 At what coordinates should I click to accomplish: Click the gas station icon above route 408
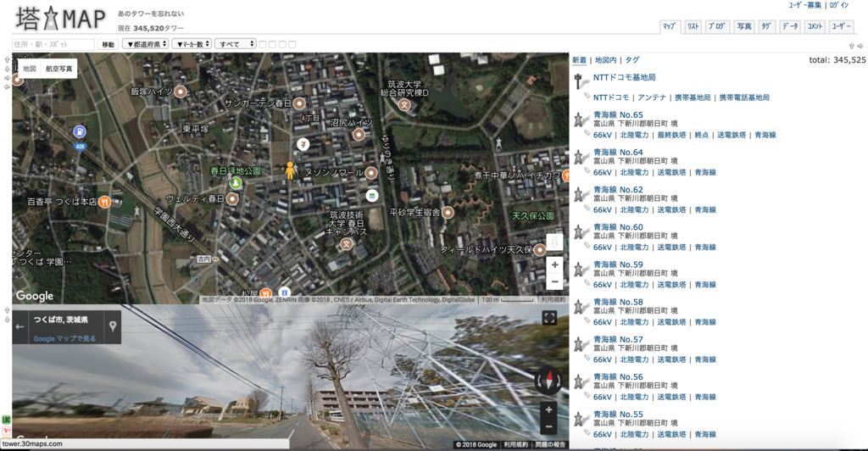[x=80, y=131]
